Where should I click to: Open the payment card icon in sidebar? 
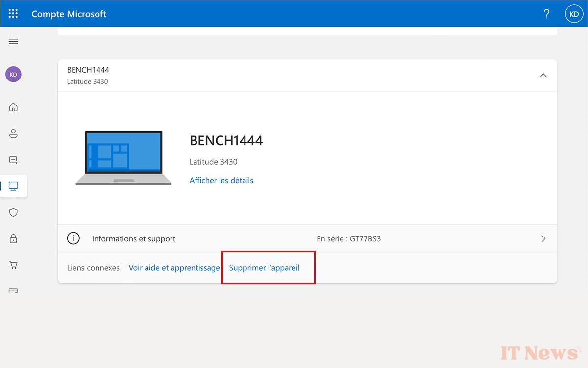tap(13, 290)
